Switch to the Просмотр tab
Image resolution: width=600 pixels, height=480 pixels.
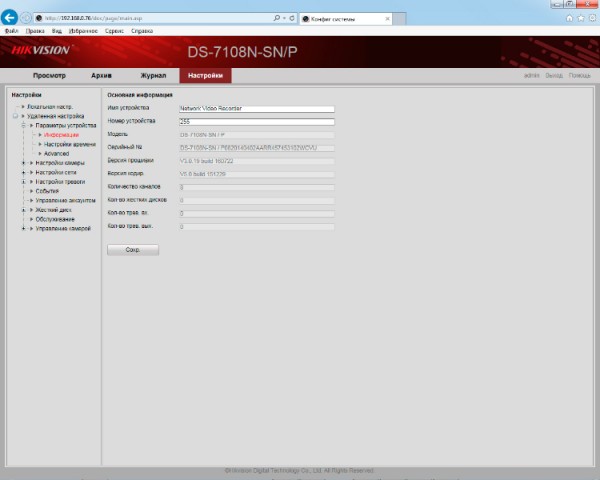click(49, 75)
